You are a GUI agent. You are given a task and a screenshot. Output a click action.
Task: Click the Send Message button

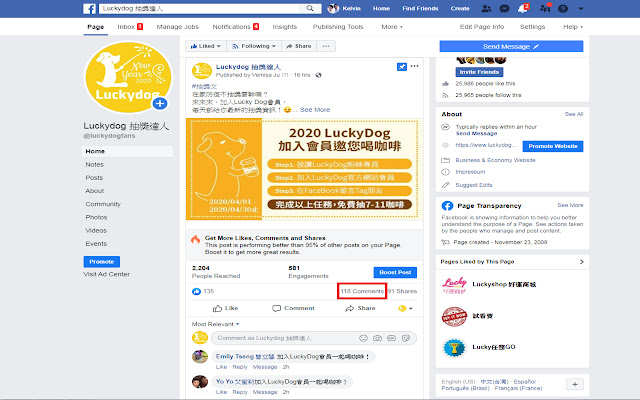tap(511, 47)
